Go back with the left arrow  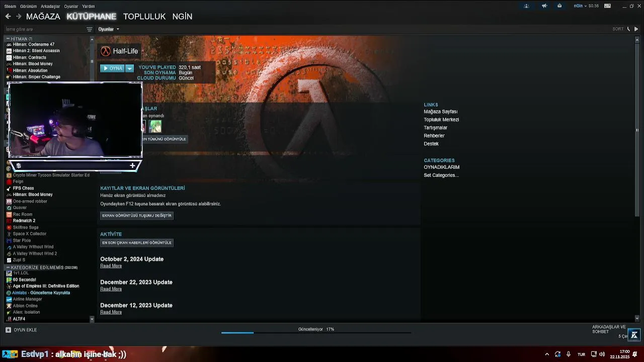pos(8,17)
